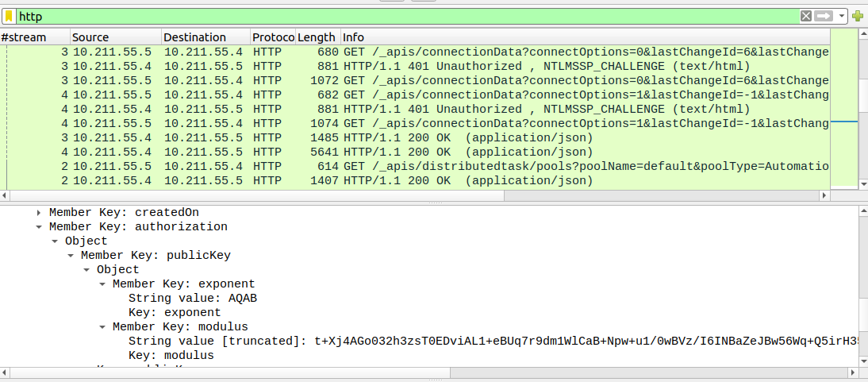
Task: Sort by the Source column header
Action: tap(116, 37)
